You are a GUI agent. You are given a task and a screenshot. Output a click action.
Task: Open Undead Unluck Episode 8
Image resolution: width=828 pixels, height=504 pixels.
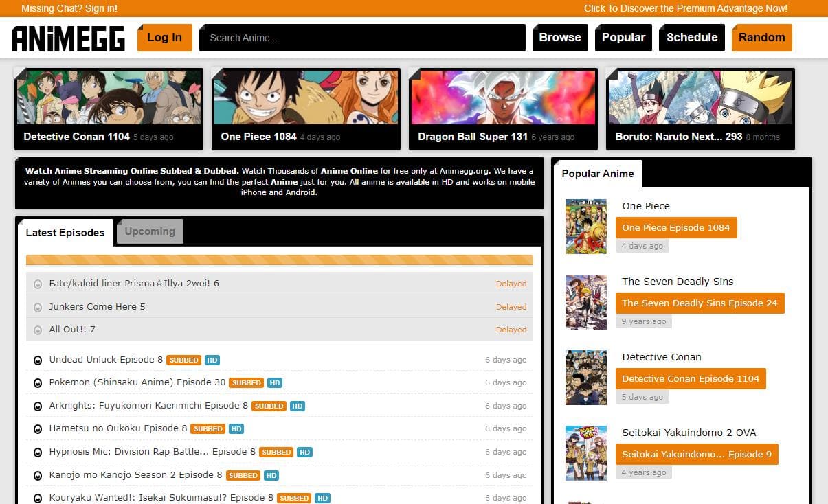tap(106, 360)
